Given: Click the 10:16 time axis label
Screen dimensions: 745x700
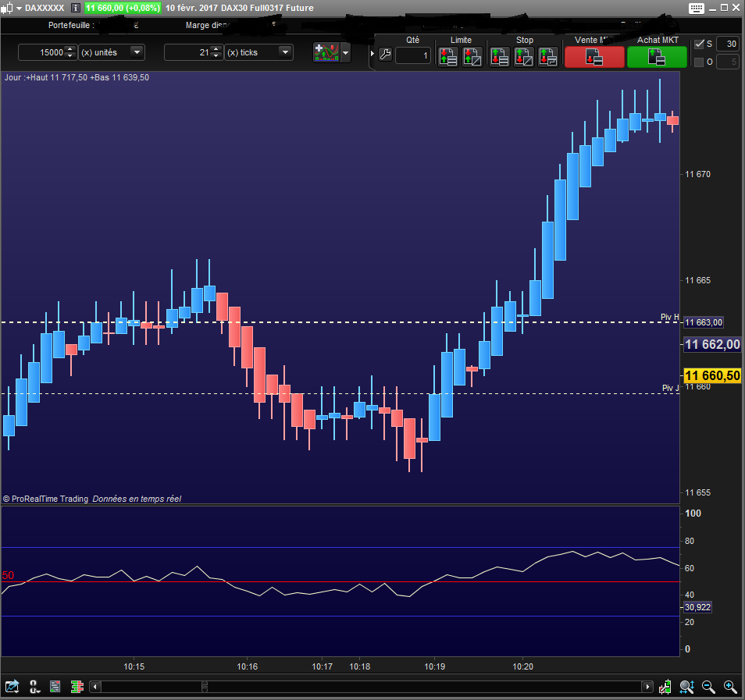Looking at the screenshot, I should point(247,666).
